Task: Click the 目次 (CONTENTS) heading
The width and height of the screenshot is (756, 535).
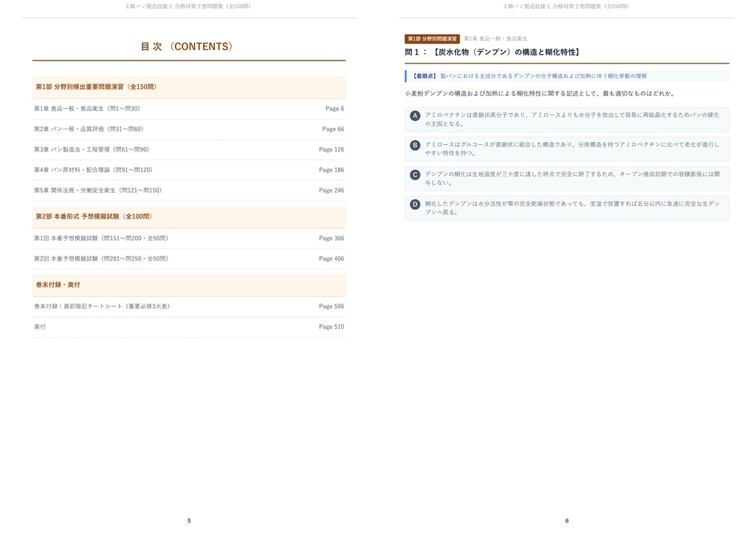Action: coord(188,47)
